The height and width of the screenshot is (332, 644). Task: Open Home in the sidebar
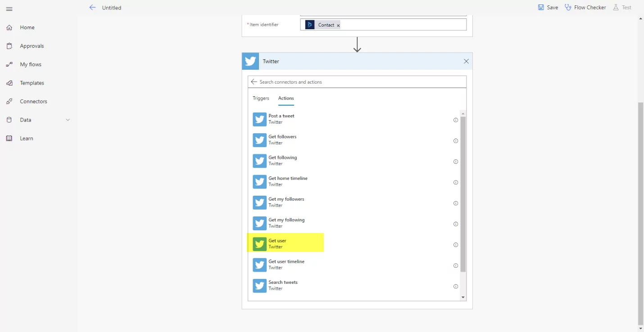(x=27, y=27)
